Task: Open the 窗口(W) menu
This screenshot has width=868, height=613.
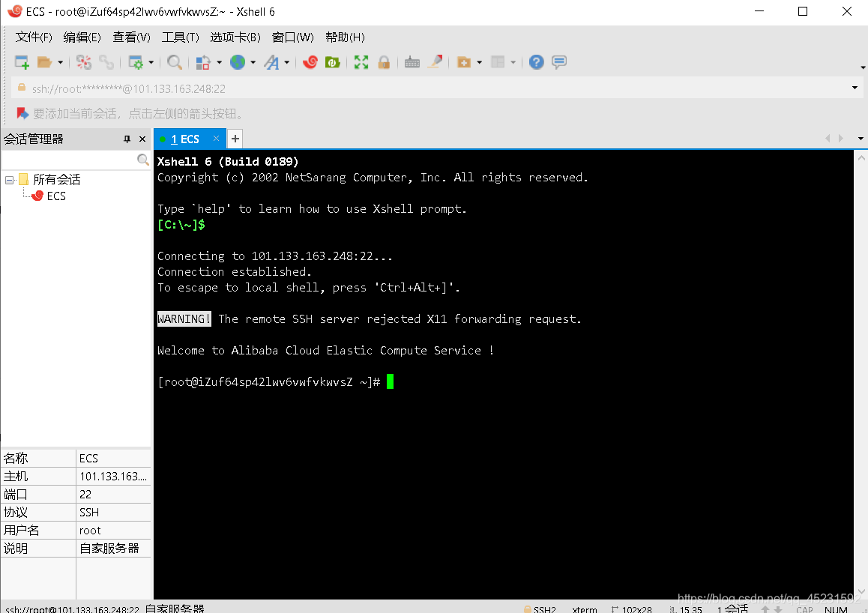Action: 293,37
